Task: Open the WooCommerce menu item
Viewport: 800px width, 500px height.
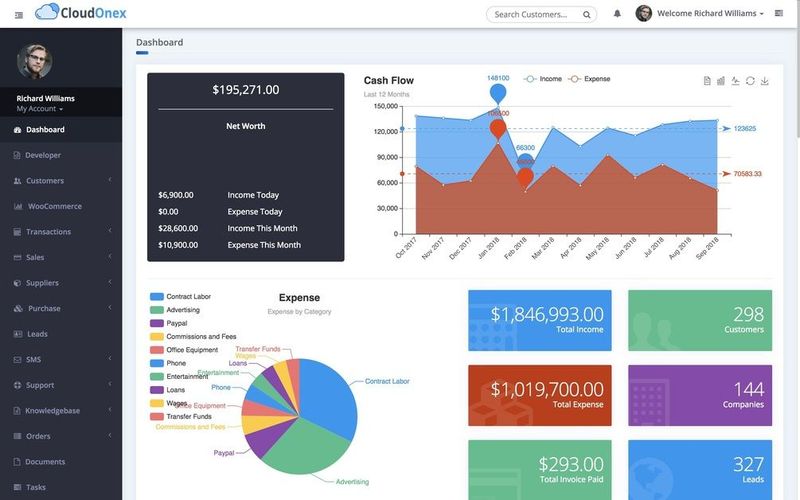Action: (61, 206)
